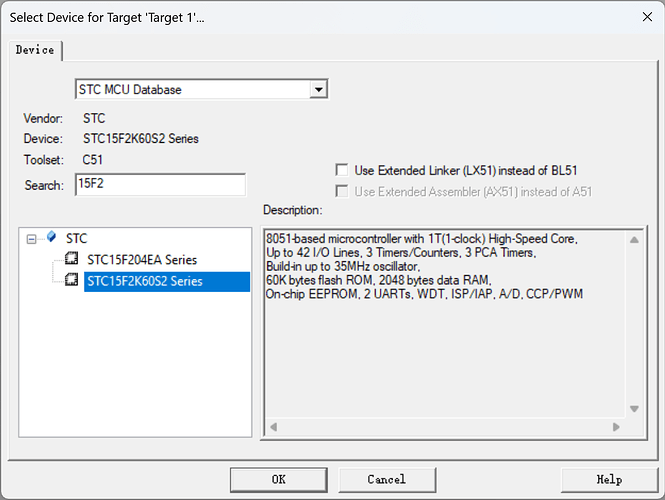Click the description scroll down arrow
Screen dimensions: 665x500
point(634,409)
